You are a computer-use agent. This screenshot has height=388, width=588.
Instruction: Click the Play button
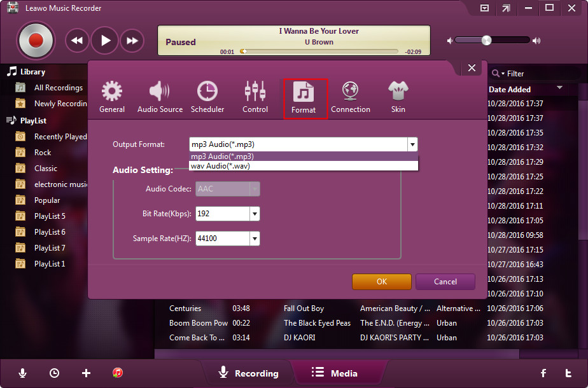(x=104, y=41)
